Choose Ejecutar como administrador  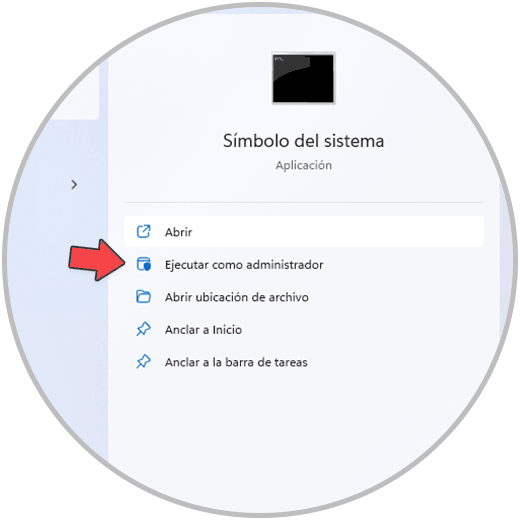coord(244,265)
